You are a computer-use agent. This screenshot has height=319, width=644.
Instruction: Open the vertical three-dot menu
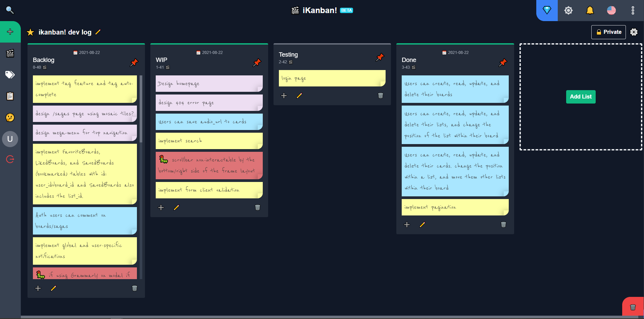[x=633, y=10]
